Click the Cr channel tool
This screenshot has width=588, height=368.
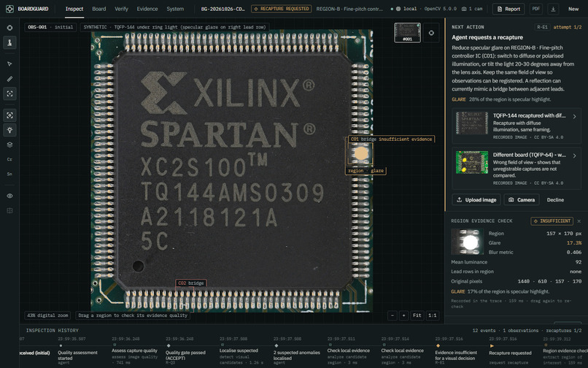point(9,159)
